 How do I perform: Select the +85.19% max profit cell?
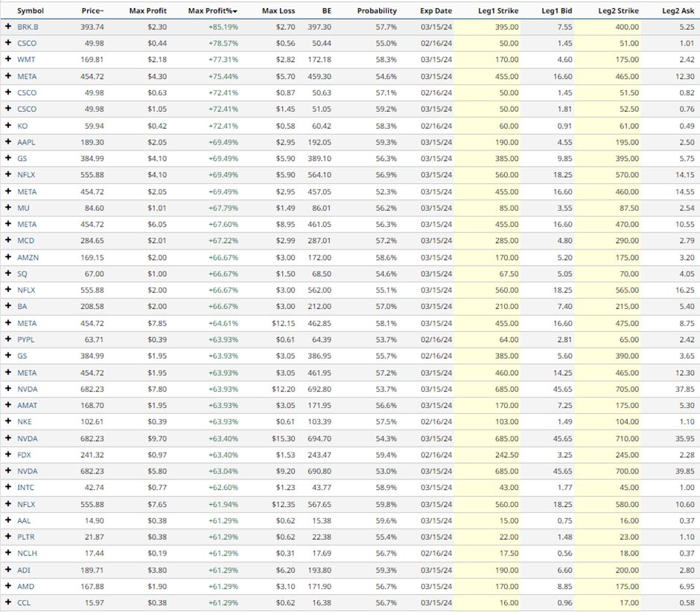[x=223, y=27]
